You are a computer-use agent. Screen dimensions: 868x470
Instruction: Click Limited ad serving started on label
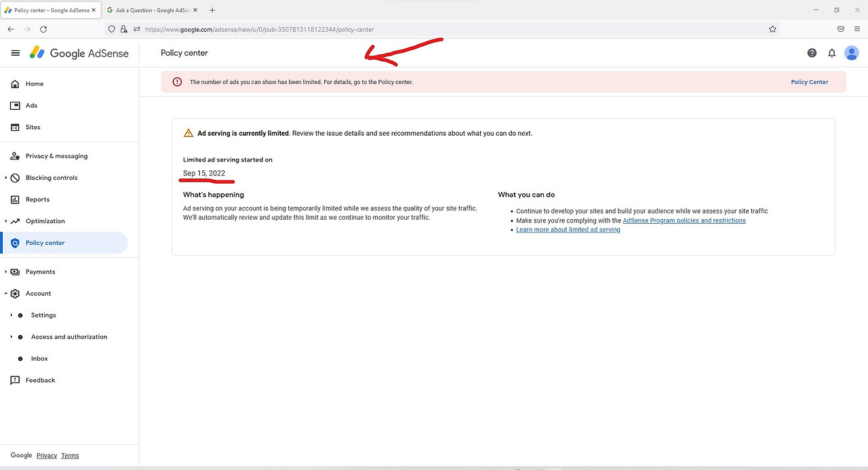click(228, 160)
